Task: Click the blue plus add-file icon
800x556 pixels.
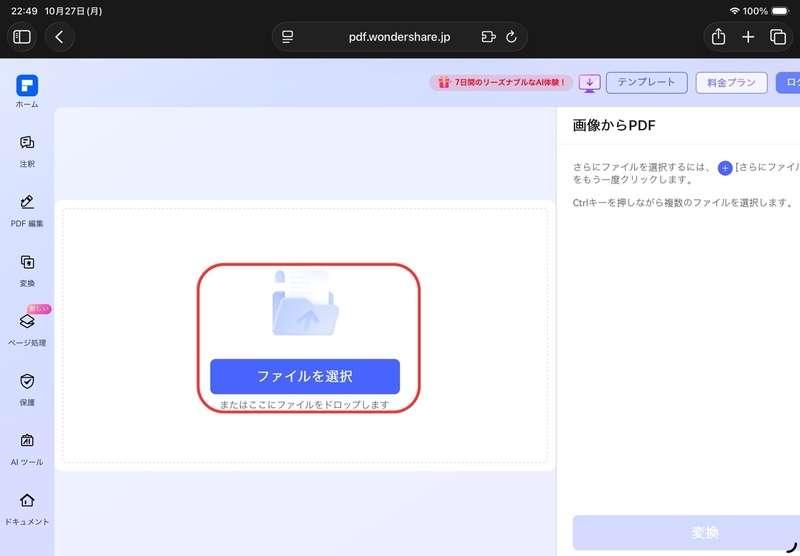Action: [x=724, y=168]
